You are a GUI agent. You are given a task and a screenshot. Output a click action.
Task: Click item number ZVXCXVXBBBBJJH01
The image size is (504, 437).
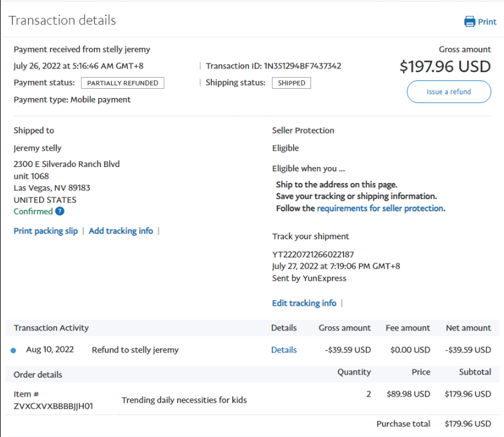[53, 406]
